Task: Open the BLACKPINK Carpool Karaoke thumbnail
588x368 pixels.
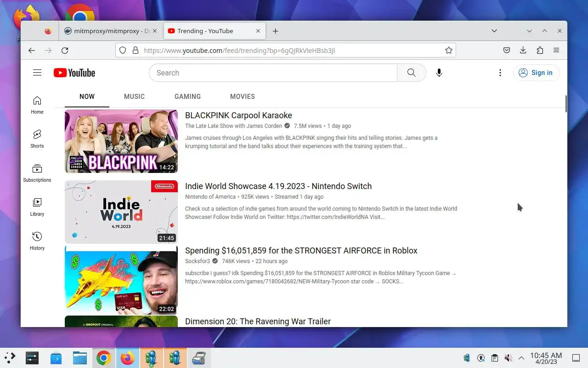Action: click(x=121, y=141)
